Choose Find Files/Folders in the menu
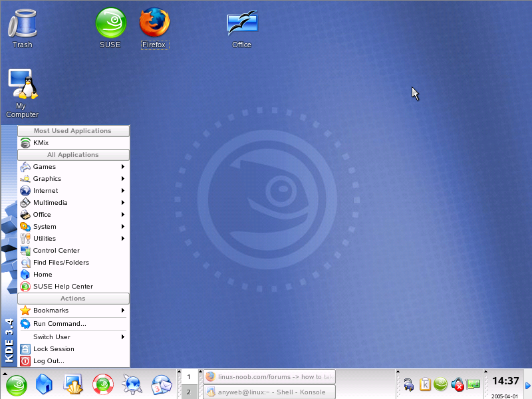532x399 pixels. [x=74, y=263]
